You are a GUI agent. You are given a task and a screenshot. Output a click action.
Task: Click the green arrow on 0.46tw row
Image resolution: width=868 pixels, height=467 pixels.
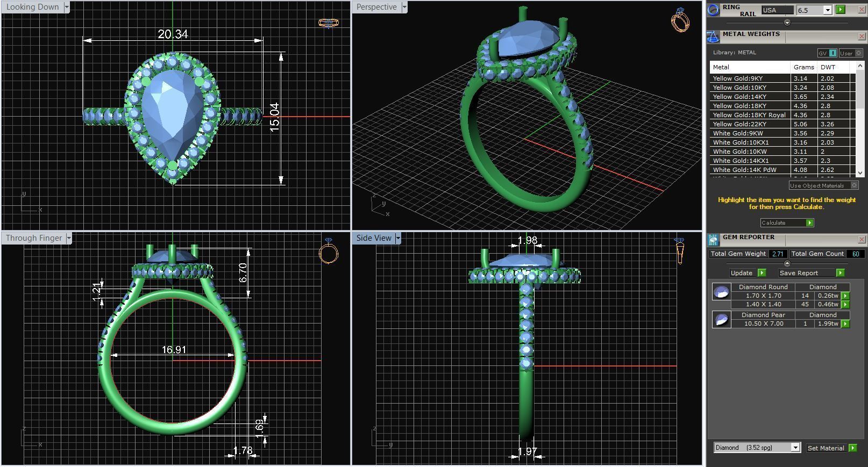(845, 305)
